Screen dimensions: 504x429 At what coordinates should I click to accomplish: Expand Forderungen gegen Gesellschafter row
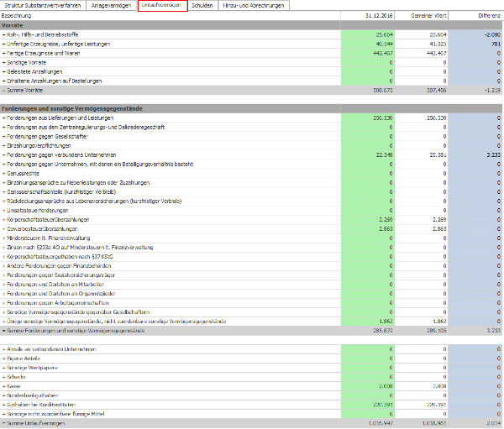coord(4,137)
